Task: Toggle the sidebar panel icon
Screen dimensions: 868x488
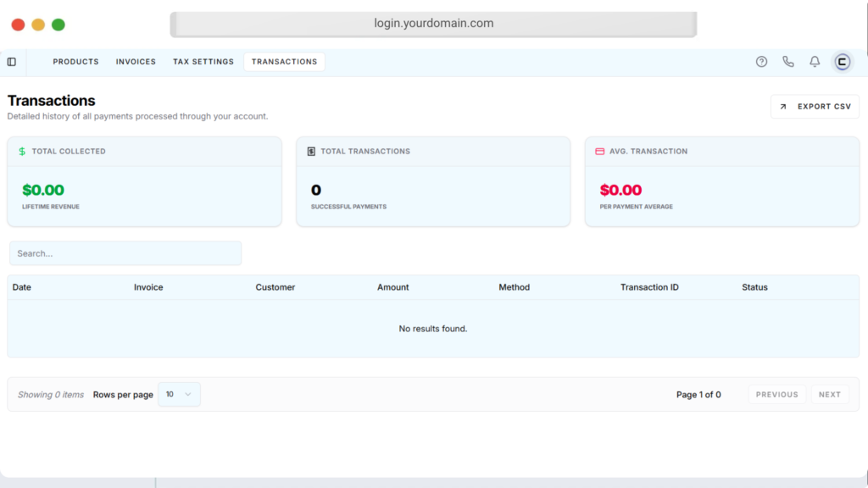Action: [x=12, y=62]
